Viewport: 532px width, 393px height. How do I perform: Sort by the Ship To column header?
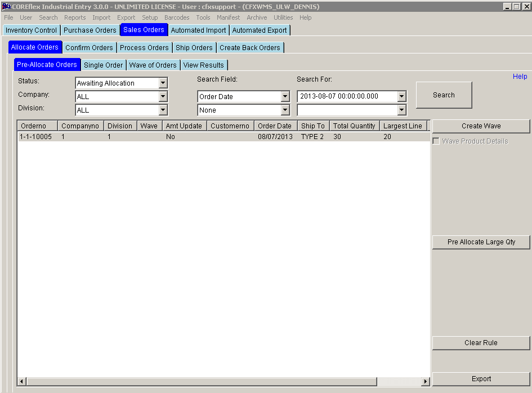(x=313, y=126)
